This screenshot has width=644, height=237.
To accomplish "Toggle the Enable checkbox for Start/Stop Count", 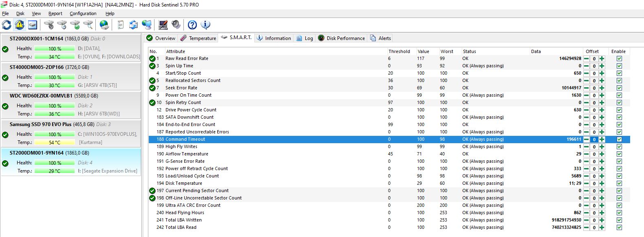I will (x=619, y=73).
